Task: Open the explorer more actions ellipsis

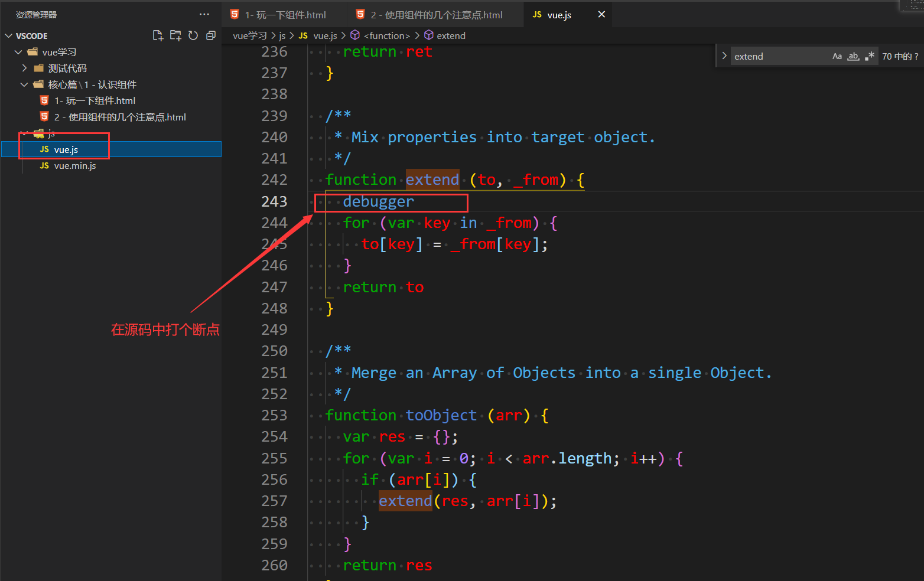Action: [204, 14]
